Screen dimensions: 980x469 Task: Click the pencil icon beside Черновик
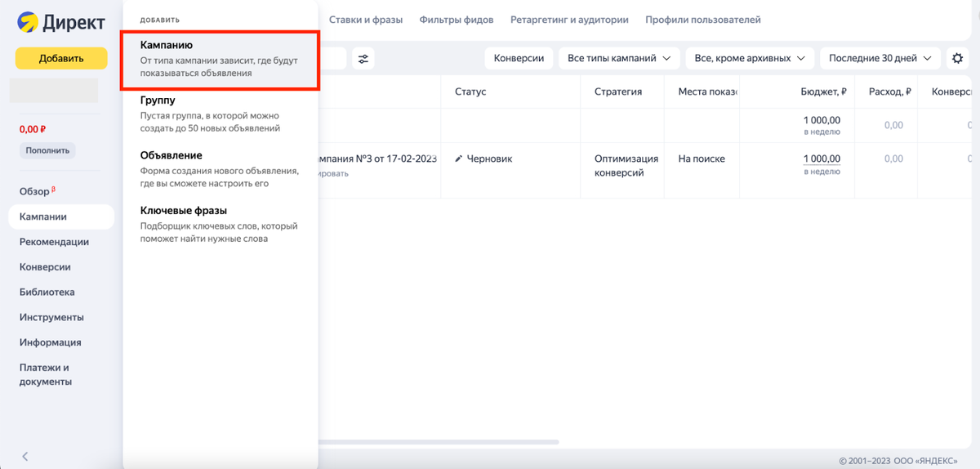click(x=459, y=159)
